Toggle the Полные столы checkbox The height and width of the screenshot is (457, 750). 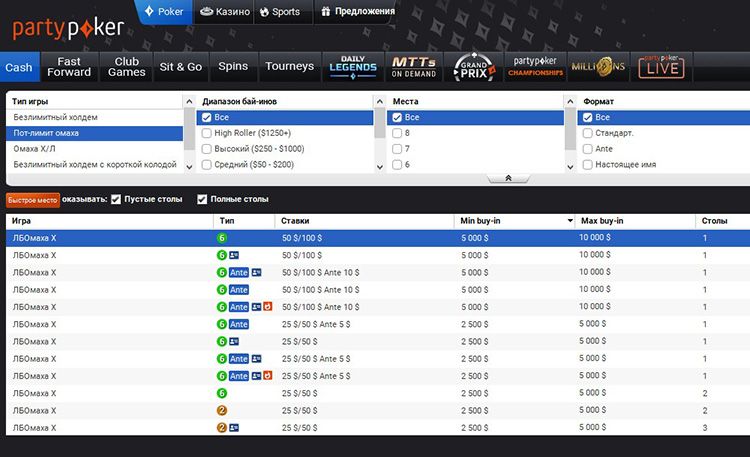(x=202, y=199)
